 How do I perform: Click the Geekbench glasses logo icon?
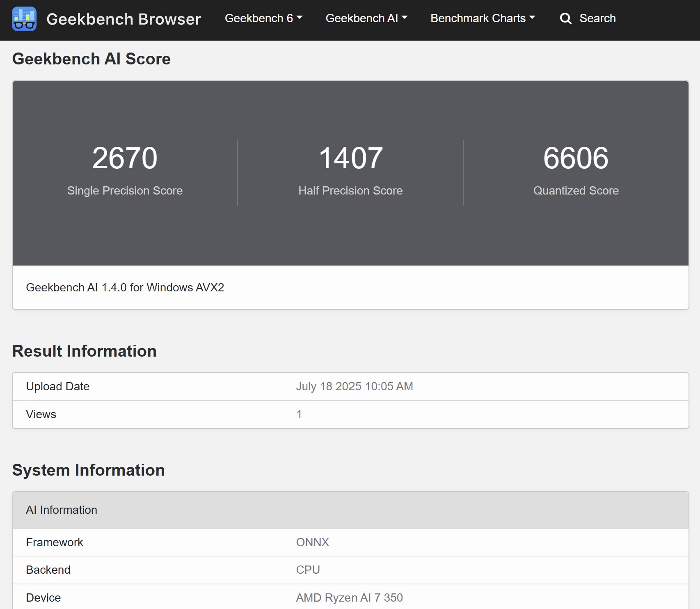[x=24, y=19]
